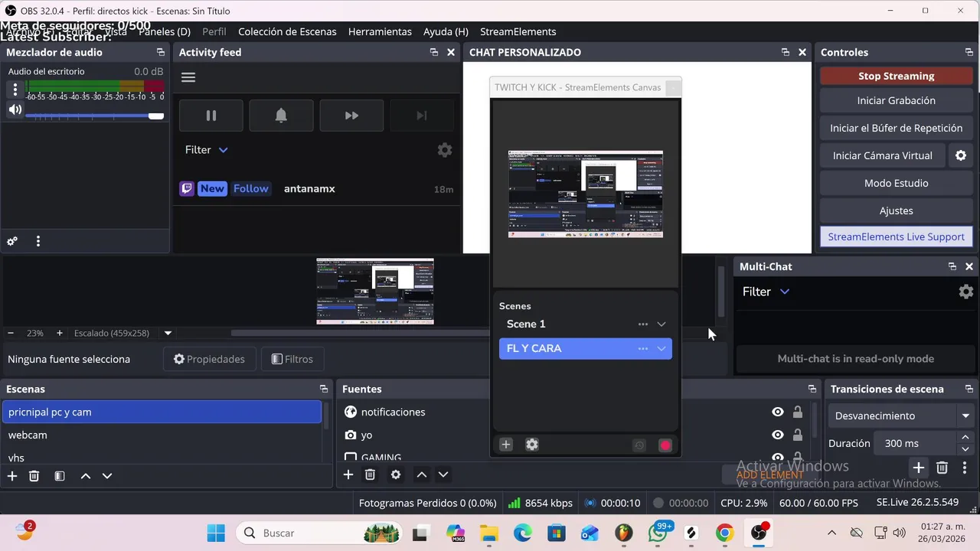The height and width of the screenshot is (551, 980).
Task: Open the Ayuda (H) menu
Action: [446, 31]
